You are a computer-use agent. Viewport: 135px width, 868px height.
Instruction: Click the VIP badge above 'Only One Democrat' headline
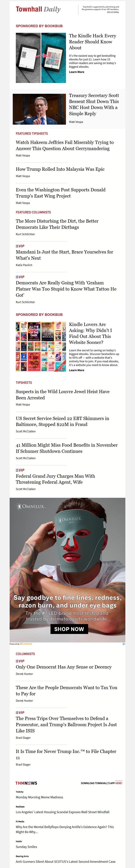[x=20, y=661]
